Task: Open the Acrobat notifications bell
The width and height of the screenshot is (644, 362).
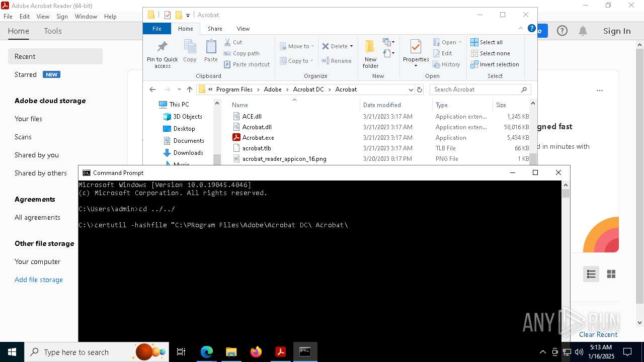Action: pyautogui.click(x=583, y=31)
